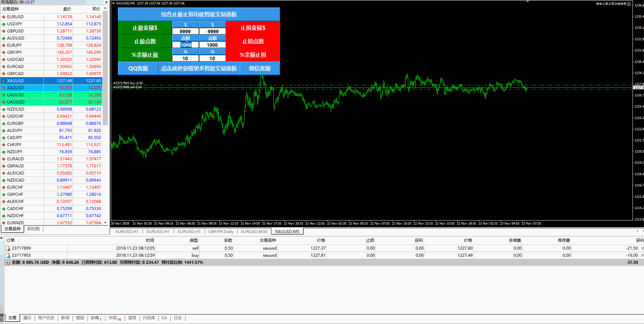Image resolution: width=644 pixels, height=324 pixels.
Task: Click the EA smiley face icon on chart
Action: [629, 4]
